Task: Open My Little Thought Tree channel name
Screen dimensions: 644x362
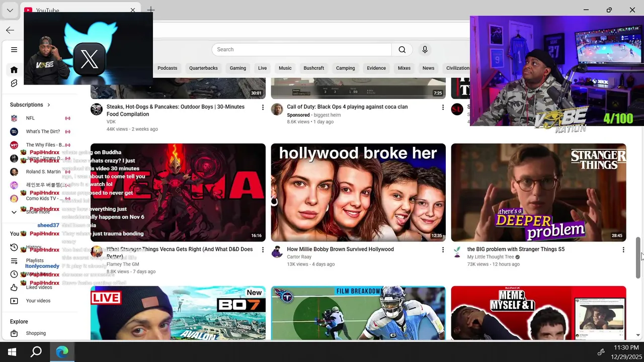Action: 491,257
